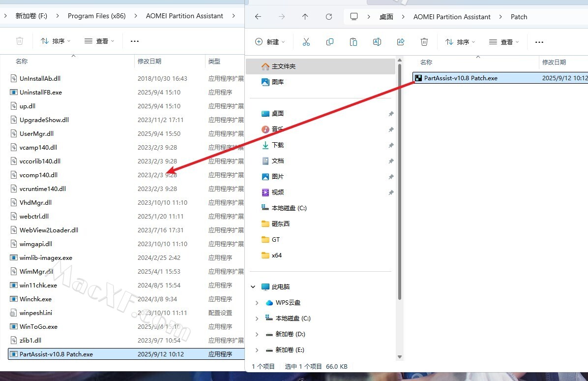
Task: Expand the WPS云盘 tree node
Action: [257, 303]
